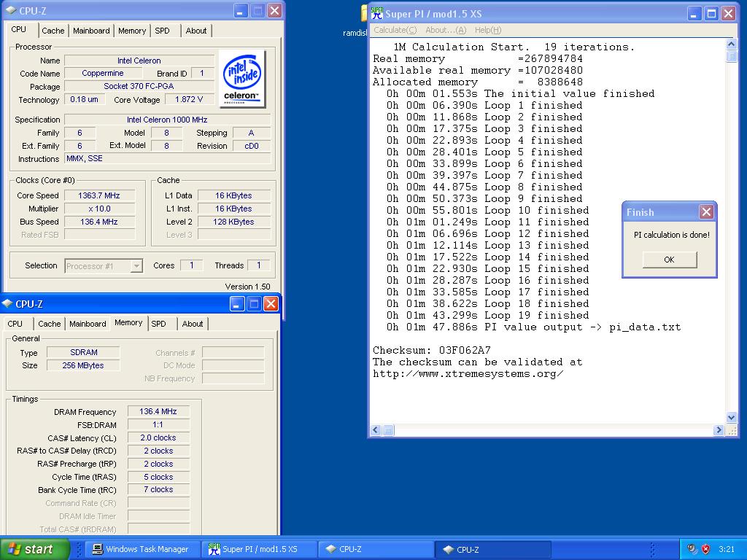Click the Intel Inside Celeron logo
Image resolution: width=747 pixels, height=560 pixels.
(x=242, y=79)
